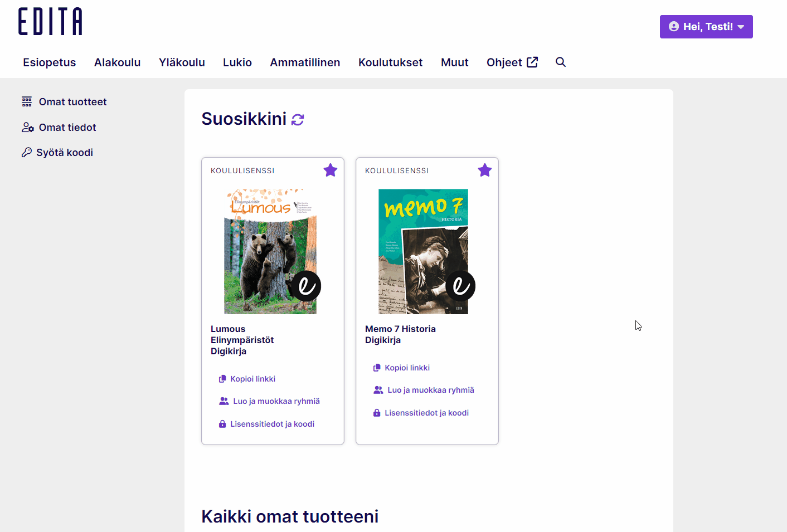This screenshot has height=532, width=787.
Task: Open the search magnifier icon
Action: click(x=561, y=62)
